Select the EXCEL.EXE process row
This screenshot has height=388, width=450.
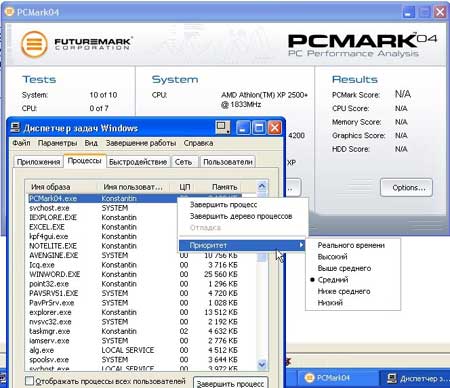[103, 227]
